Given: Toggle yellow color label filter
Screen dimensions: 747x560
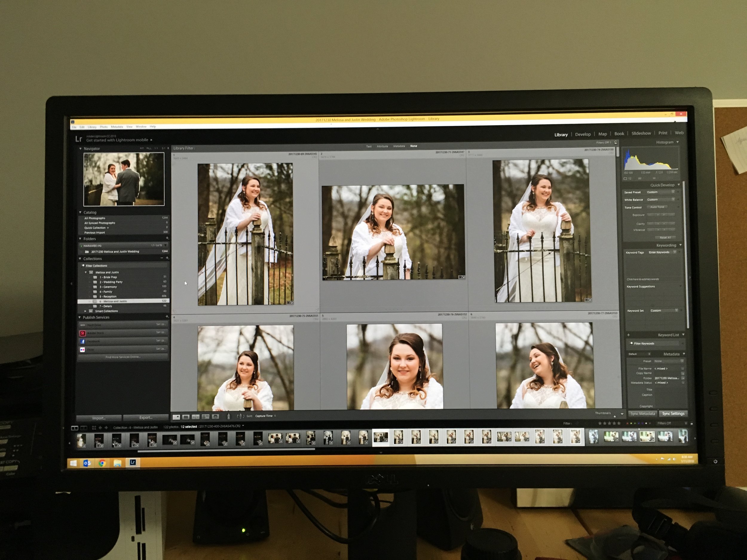Looking at the screenshot, I should 631,423.
